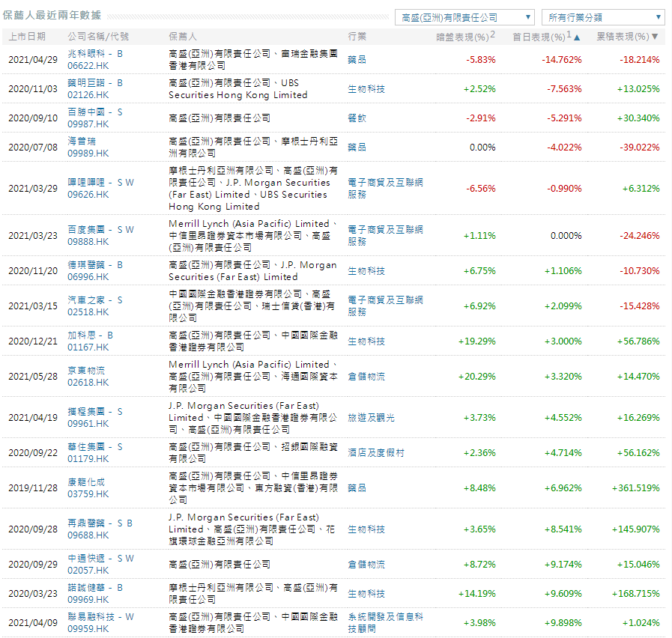The height and width of the screenshot is (638, 672).
Task: Open stock code 09959.HK
Action: [x=88, y=628]
